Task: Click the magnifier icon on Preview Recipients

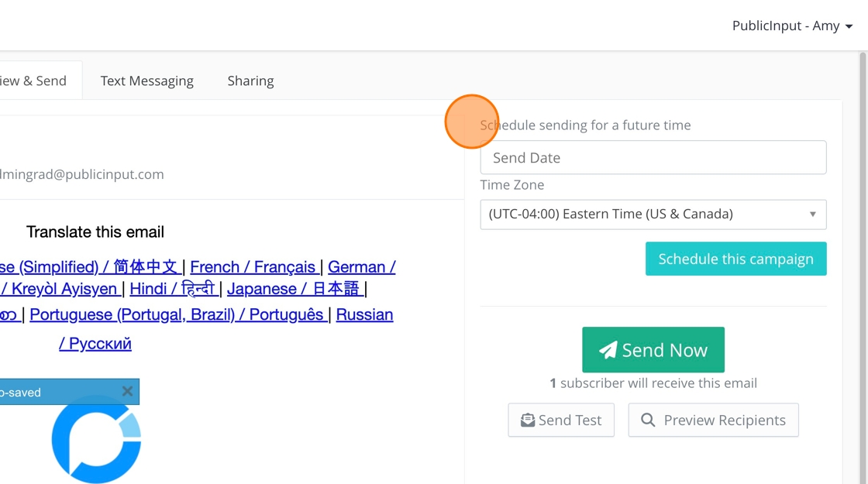Action: 648,420
